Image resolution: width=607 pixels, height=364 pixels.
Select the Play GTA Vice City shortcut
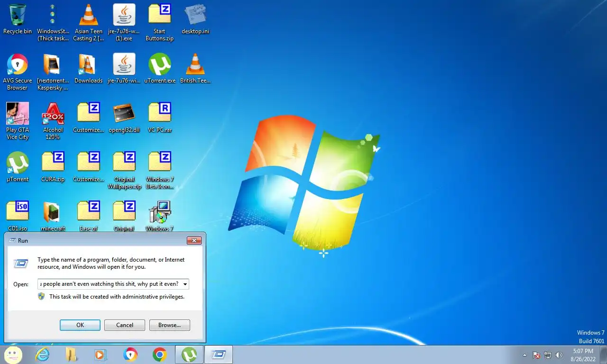[18, 121]
